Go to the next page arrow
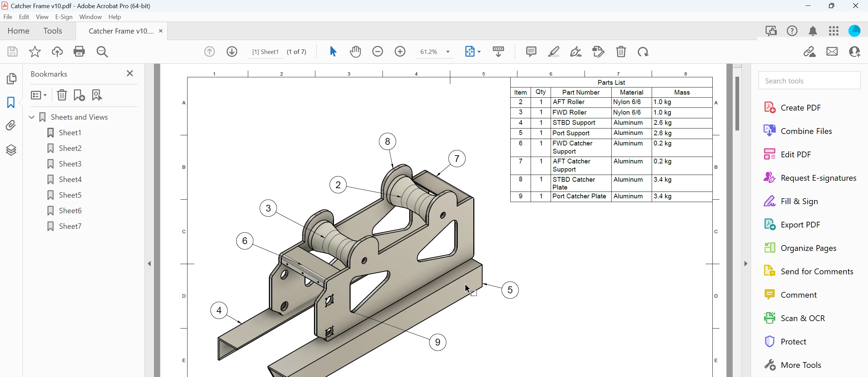The image size is (868, 377). (232, 52)
